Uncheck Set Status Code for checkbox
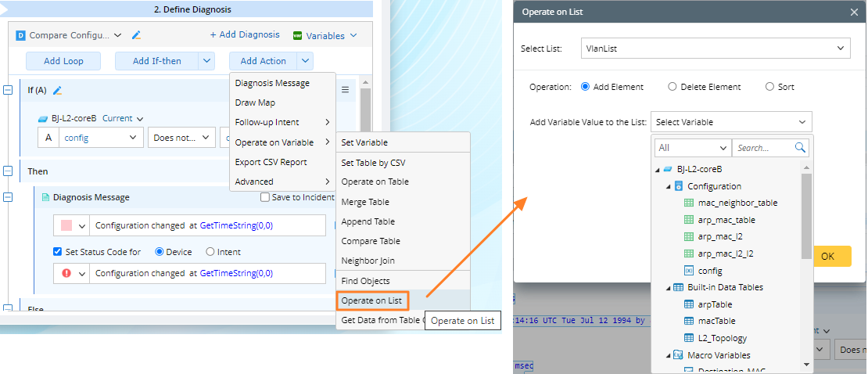This screenshot has height=374, width=868. pyautogui.click(x=58, y=251)
